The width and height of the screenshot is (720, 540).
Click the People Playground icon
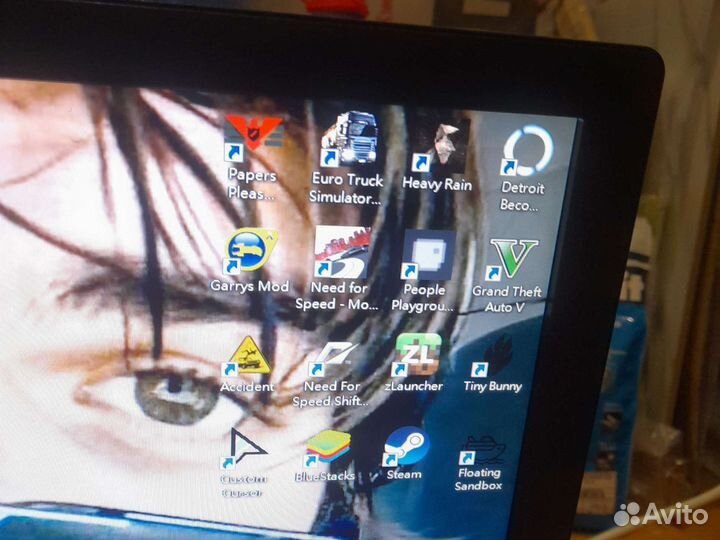(x=427, y=258)
